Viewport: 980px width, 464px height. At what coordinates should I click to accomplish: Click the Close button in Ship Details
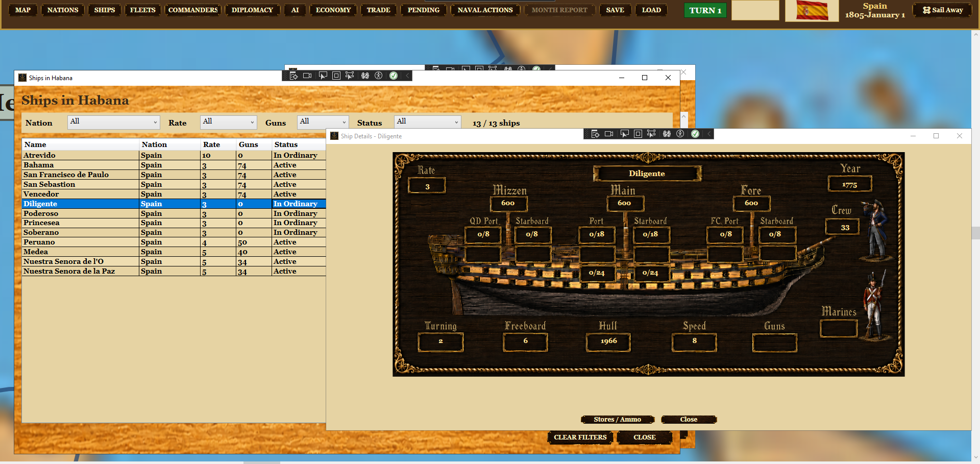[689, 420]
